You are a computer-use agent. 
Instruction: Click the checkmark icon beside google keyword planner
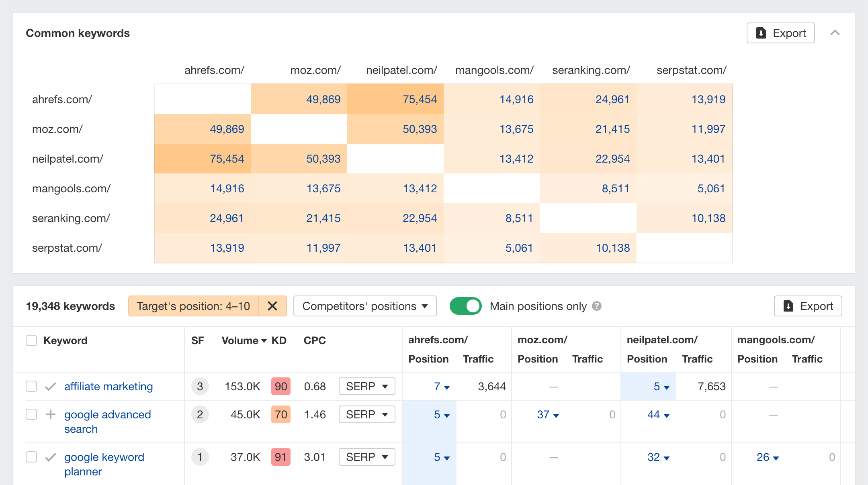tap(50, 457)
